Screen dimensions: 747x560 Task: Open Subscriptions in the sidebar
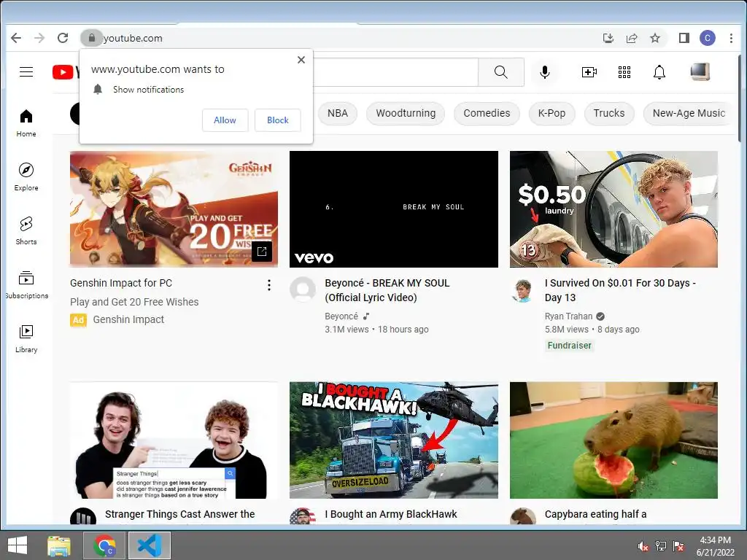click(x=26, y=284)
